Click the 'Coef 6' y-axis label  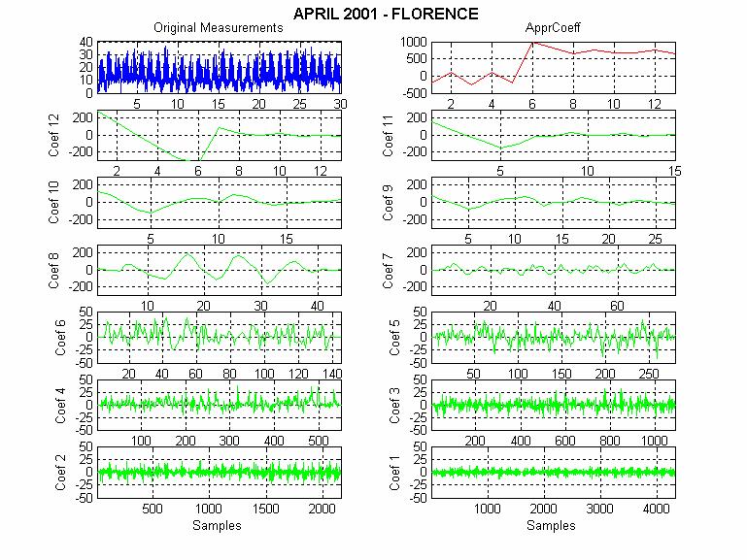click(60, 338)
